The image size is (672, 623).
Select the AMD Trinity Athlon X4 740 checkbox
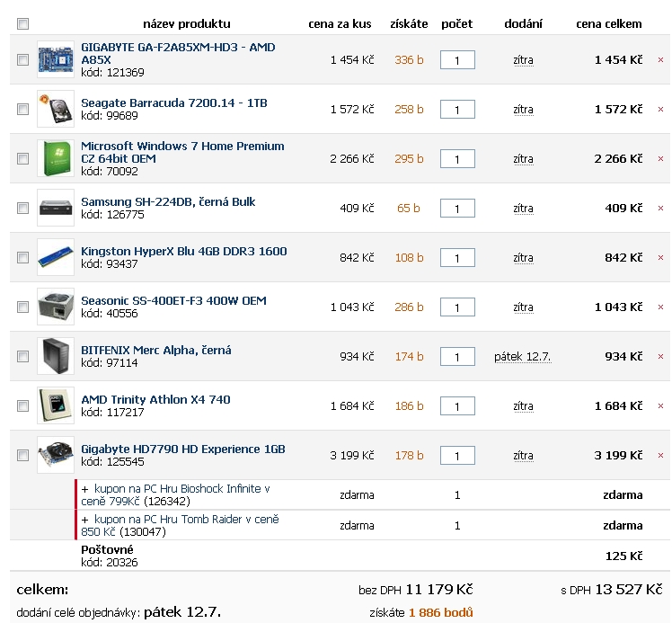tap(22, 406)
